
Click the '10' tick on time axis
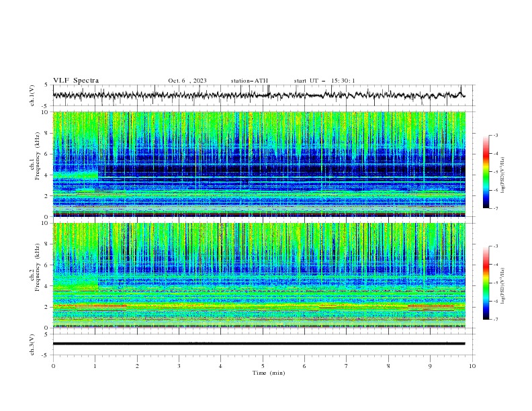[472, 366]
